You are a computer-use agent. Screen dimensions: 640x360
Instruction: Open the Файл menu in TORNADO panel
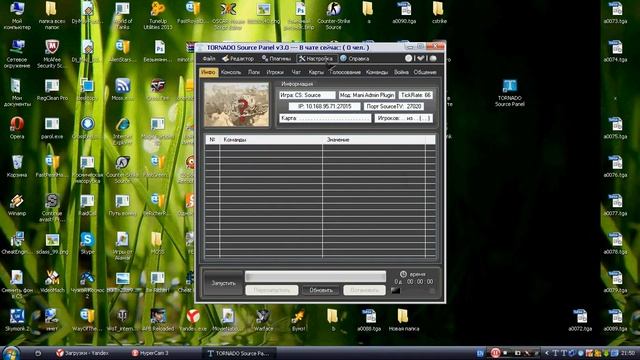pos(209,59)
